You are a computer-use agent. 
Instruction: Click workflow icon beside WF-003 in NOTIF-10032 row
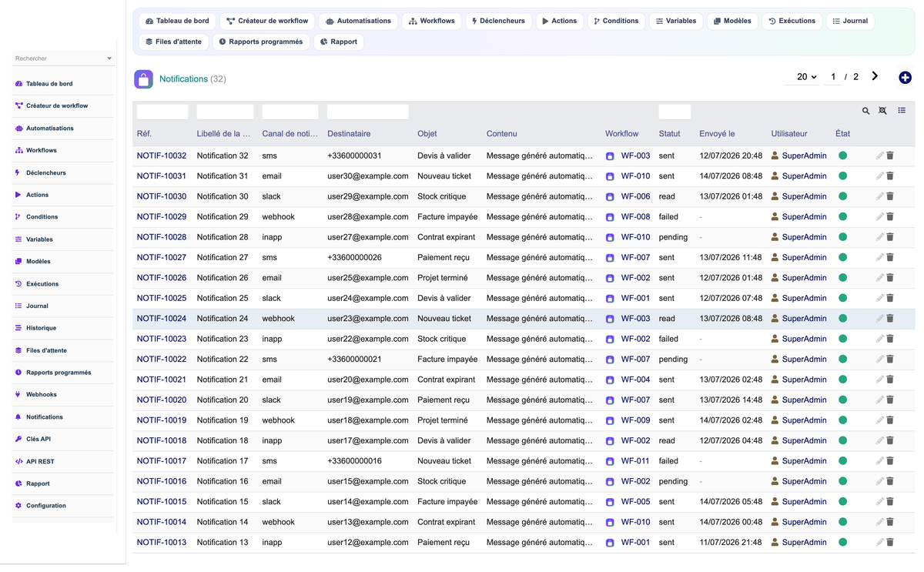[610, 156]
